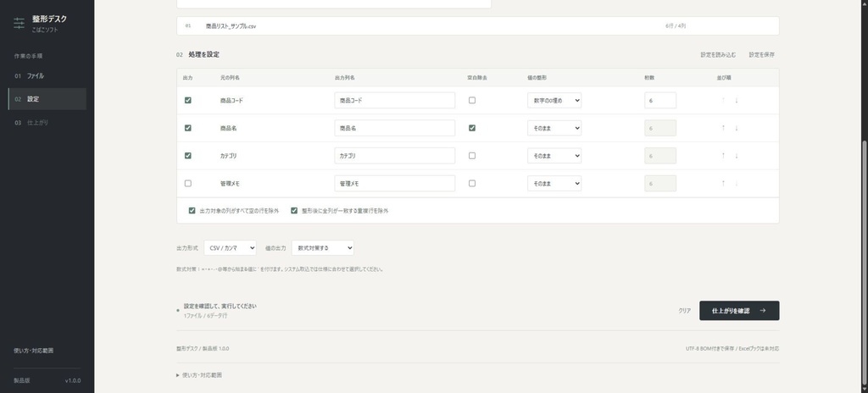This screenshot has height=393, width=868.
Task: Enable 空白除去 for カテゴリ row
Action: click(x=471, y=156)
